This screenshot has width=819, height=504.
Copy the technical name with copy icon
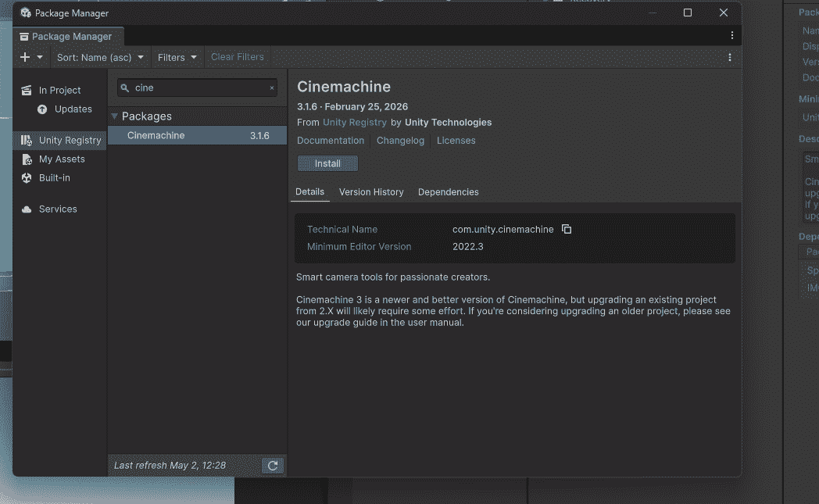pos(567,229)
